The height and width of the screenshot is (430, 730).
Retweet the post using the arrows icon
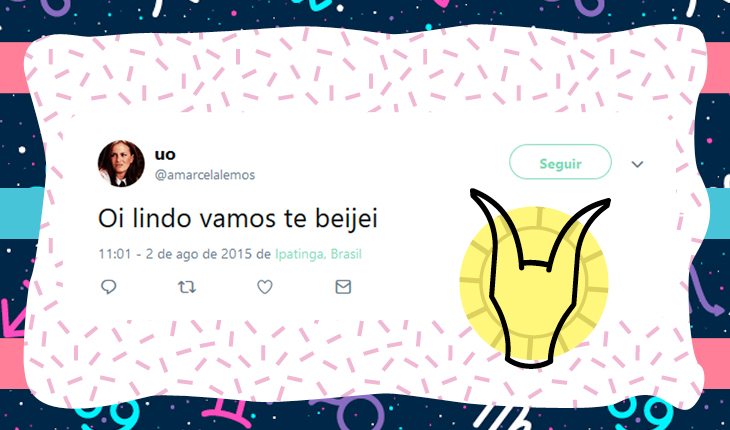(187, 287)
